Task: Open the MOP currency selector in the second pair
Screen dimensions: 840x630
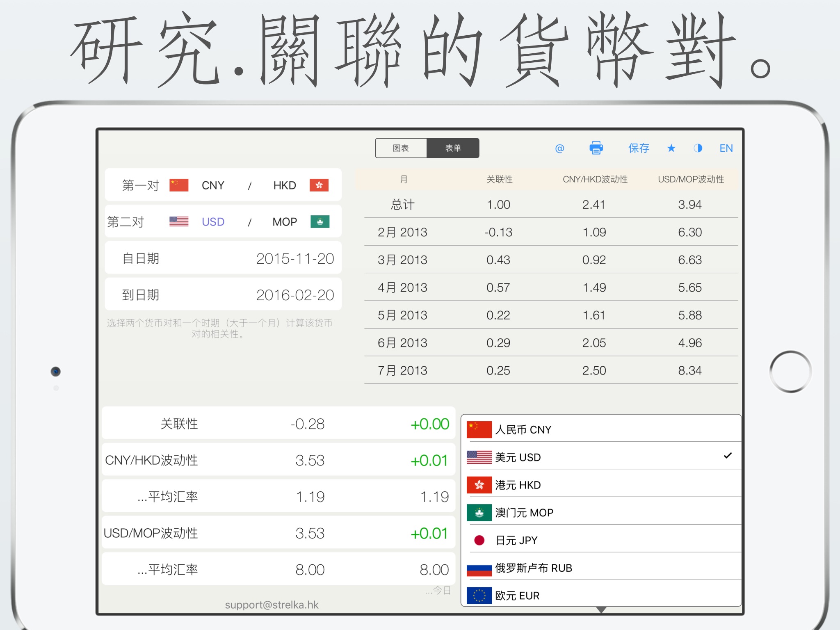Action: click(x=285, y=222)
